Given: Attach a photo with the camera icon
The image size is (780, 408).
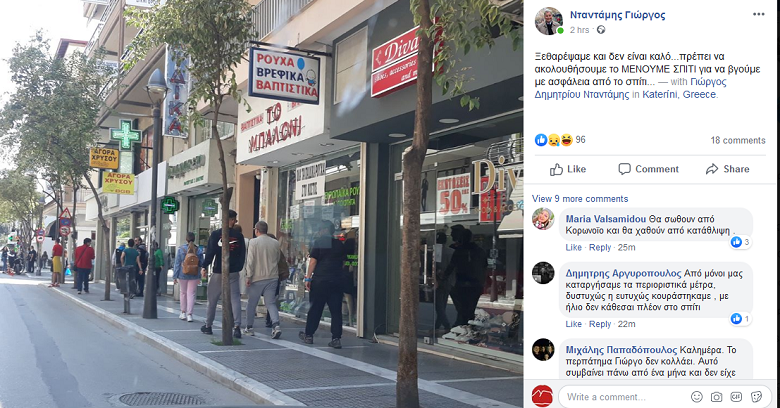Looking at the screenshot, I should 716,397.
